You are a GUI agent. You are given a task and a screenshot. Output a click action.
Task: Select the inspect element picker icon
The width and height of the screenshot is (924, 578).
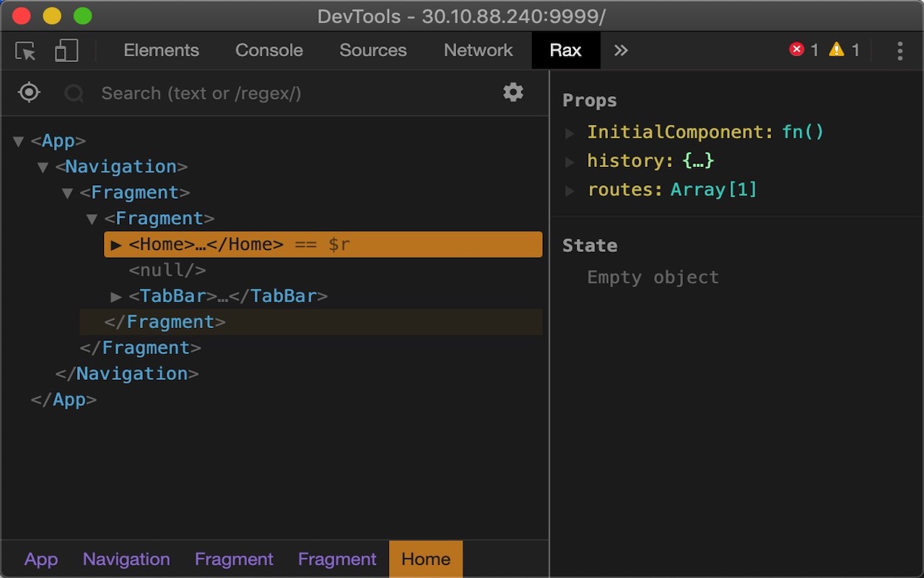click(27, 50)
